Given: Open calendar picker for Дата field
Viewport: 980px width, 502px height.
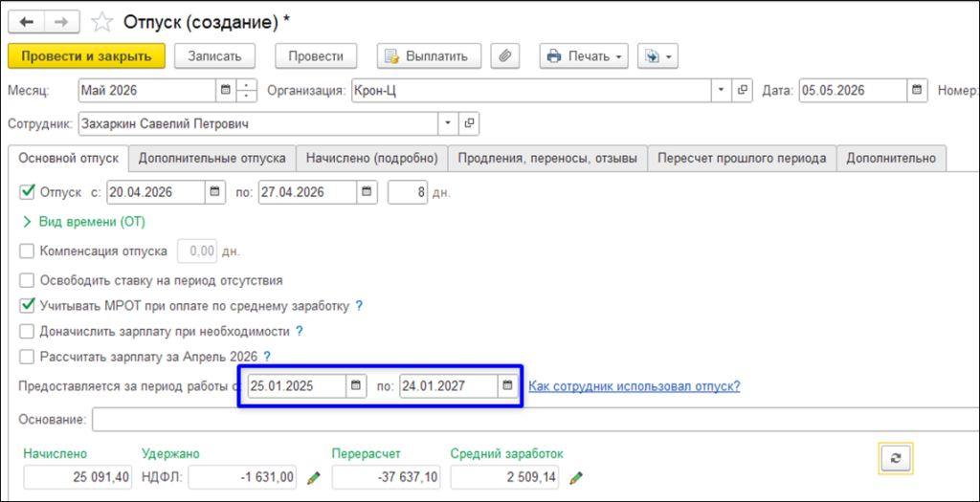Looking at the screenshot, I should tap(917, 90).
